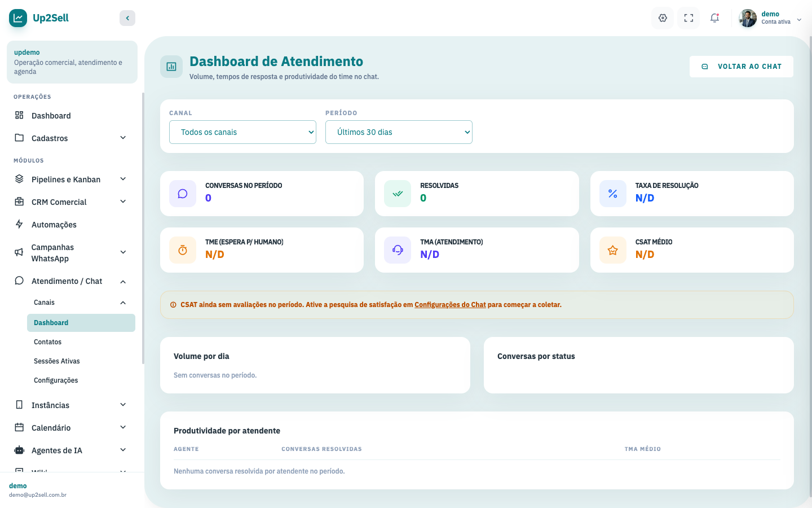Collapse the Atendimento / Chat section
This screenshot has height=508, width=812.
pos(123,281)
